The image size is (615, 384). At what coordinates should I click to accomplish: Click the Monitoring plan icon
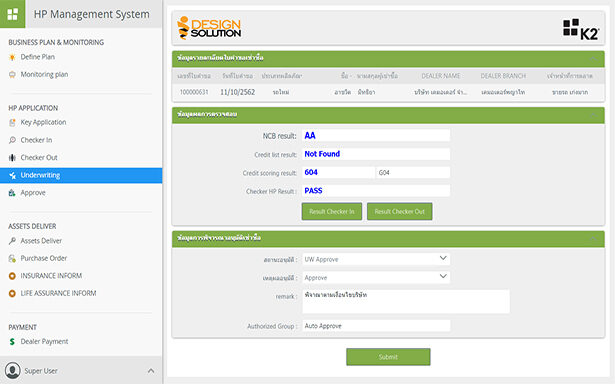(x=12, y=75)
